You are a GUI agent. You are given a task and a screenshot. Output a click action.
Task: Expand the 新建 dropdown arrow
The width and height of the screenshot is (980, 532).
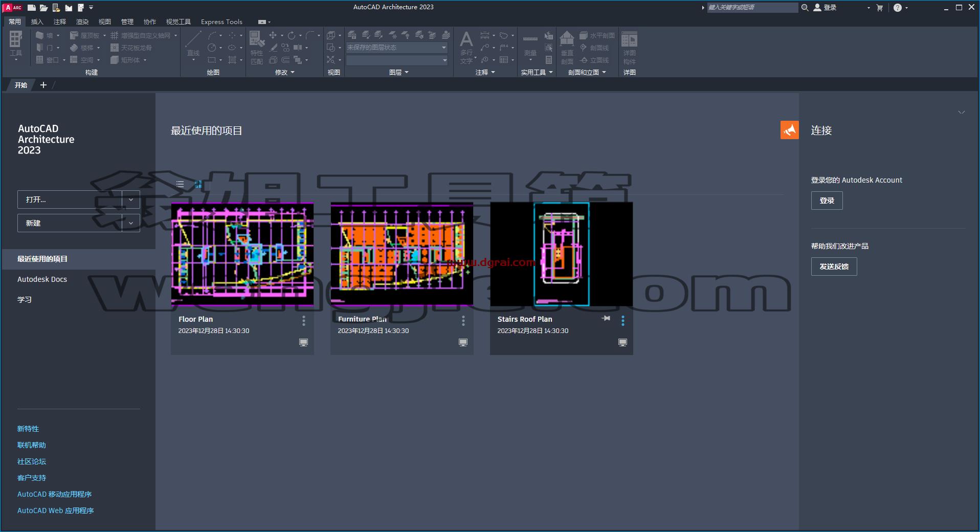click(131, 223)
